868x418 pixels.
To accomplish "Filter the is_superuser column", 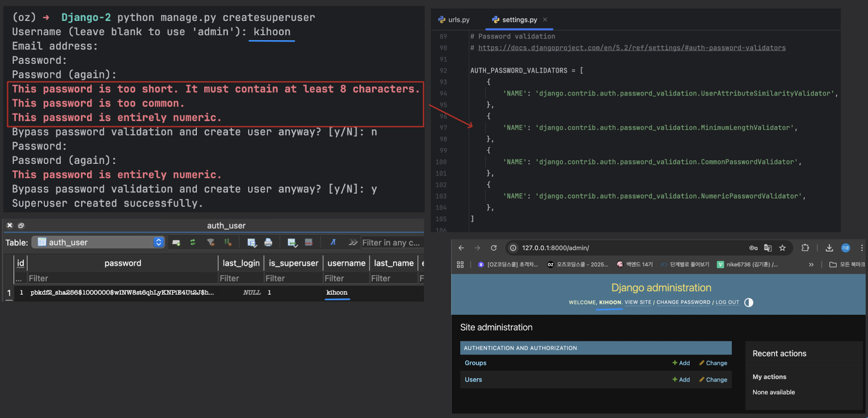I will point(293,278).
